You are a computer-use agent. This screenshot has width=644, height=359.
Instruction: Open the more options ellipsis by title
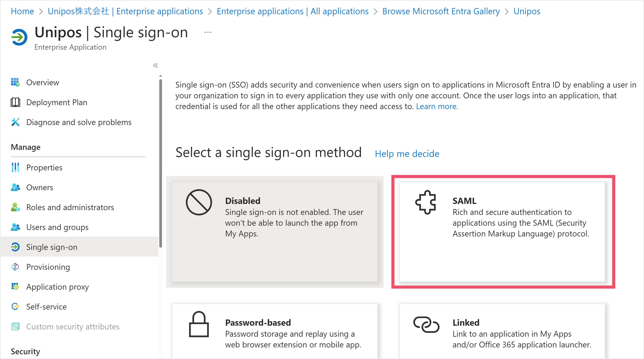[x=208, y=32]
